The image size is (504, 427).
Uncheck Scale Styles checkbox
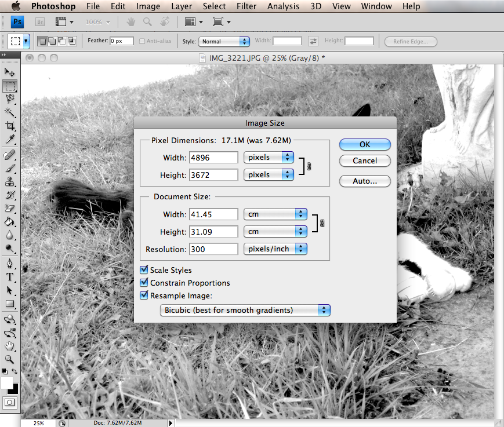click(x=144, y=269)
